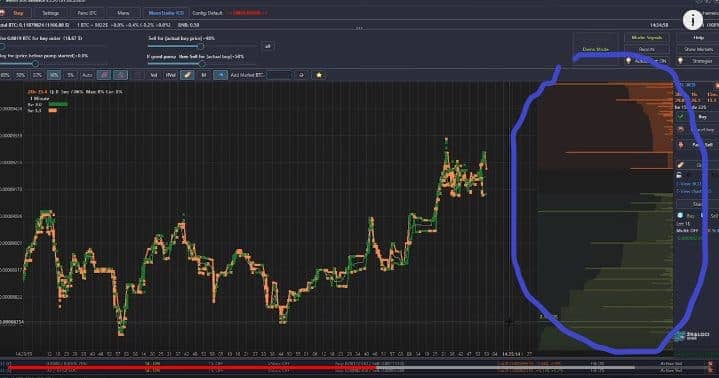Open the Help button
The width and height of the screenshot is (719, 378).
(x=698, y=38)
